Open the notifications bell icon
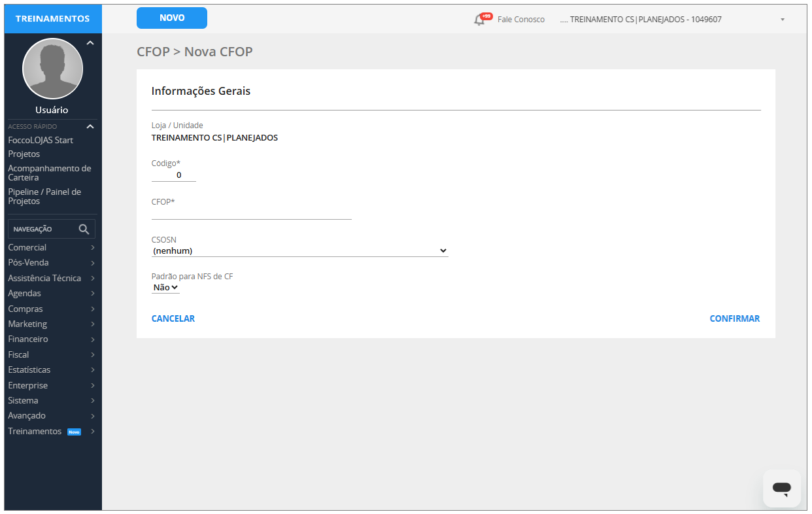Viewport: 812px width, 514px height. [481, 19]
